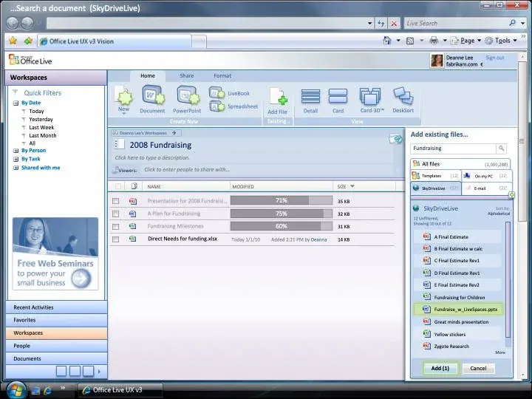Click the Add (1) button
The width and height of the screenshot is (532, 399).
pyautogui.click(x=440, y=369)
